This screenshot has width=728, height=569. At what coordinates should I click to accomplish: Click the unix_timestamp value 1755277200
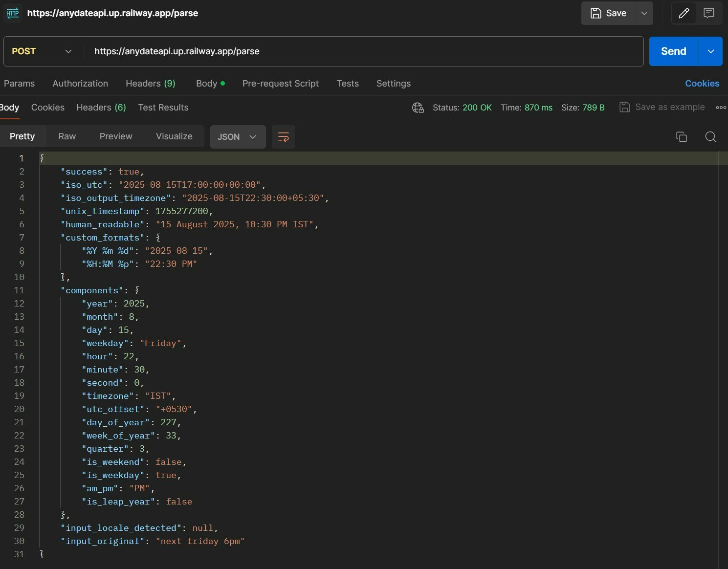click(x=181, y=211)
